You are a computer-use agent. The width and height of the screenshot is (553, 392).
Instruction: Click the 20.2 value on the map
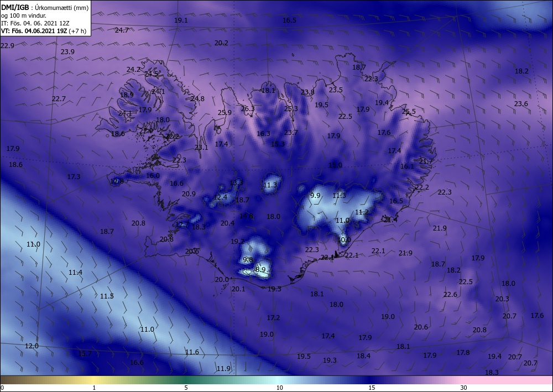tap(221, 43)
